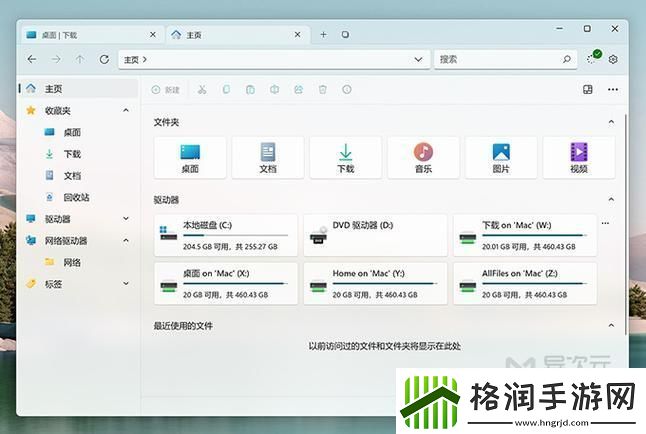Click the paste icon in toolbar
The width and height of the screenshot is (646, 434).
tap(250, 89)
